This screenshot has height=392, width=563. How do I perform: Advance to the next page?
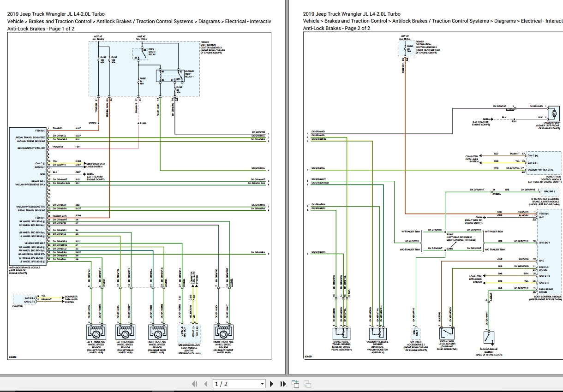coord(271,383)
